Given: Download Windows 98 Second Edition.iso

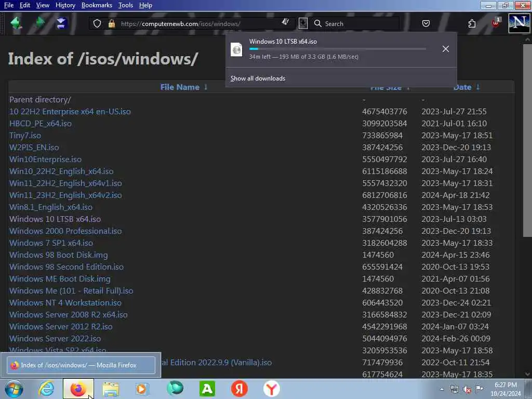Looking at the screenshot, I should click(66, 267).
